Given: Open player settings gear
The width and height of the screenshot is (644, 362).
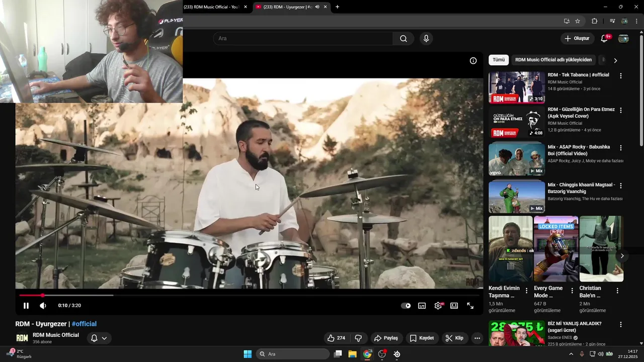Looking at the screenshot, I should point(438,306).
